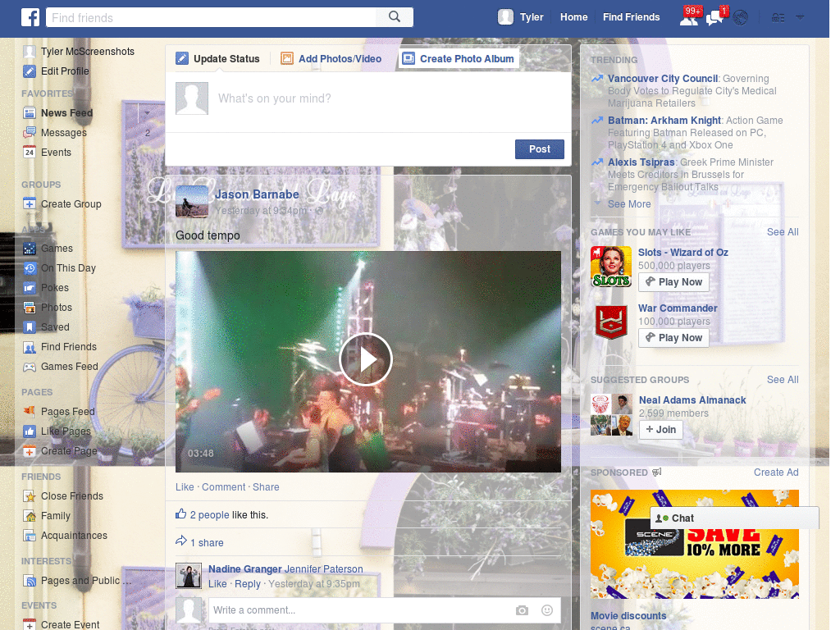
Task: Click the Write a comment field
Action: pyautogui.click(x=359, y=610)
